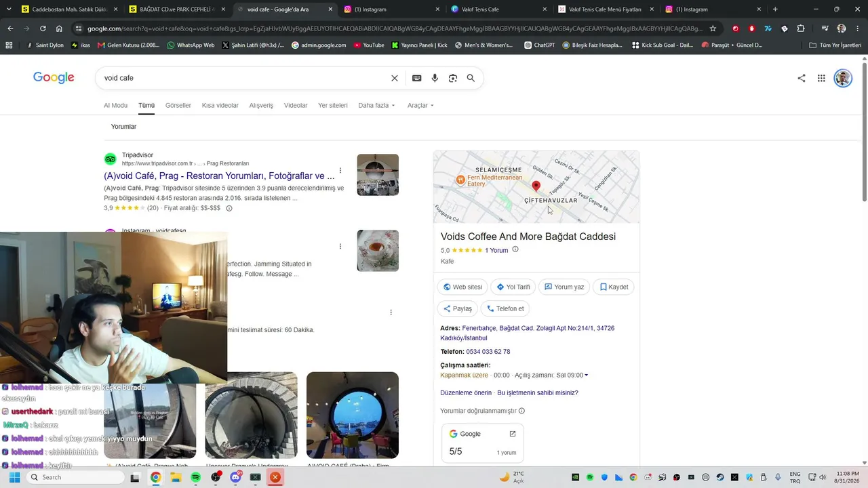Open the apps grid in bookmarks bar
This screenshot has height=488, width=868.
[x=9, y=45]
